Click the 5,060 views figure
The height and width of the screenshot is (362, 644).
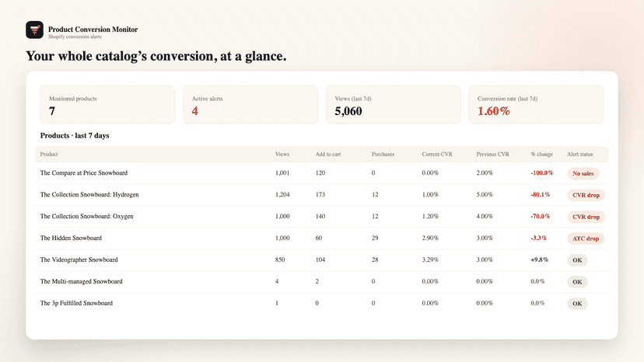(348, 111)
